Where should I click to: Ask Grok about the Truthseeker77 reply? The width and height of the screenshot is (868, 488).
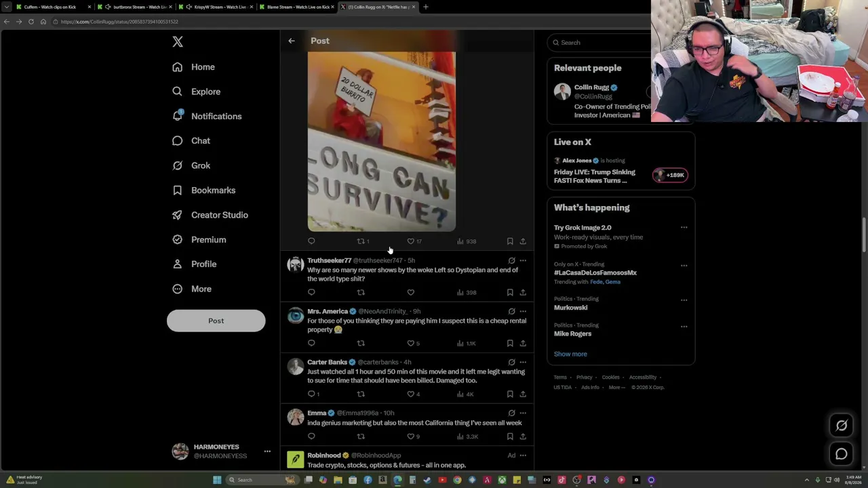click(511, 260)
